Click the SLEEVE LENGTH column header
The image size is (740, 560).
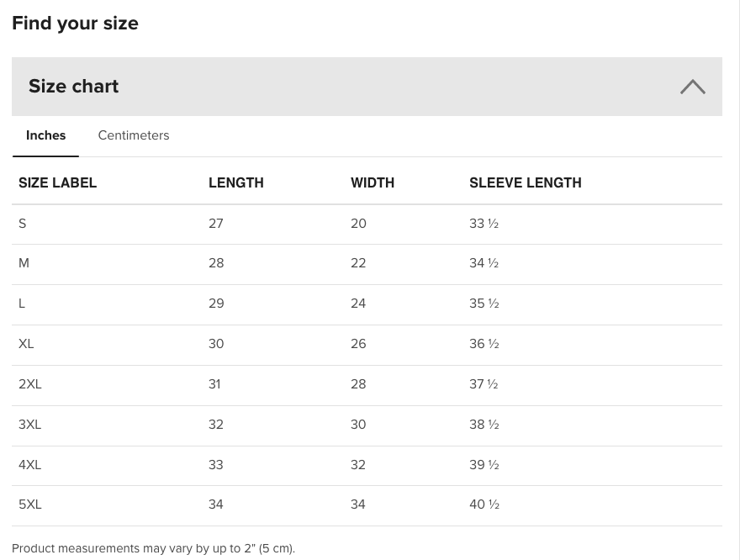[526, 183]
